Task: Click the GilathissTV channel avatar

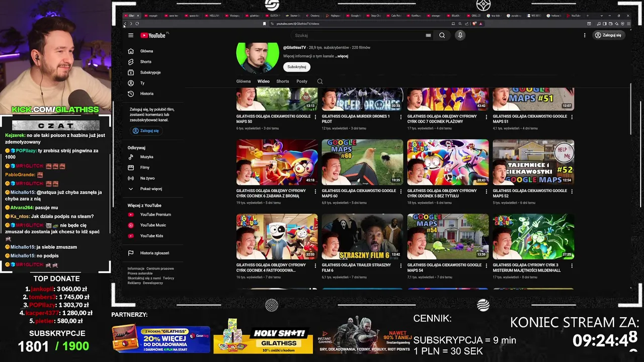Action: coord(258,58)
